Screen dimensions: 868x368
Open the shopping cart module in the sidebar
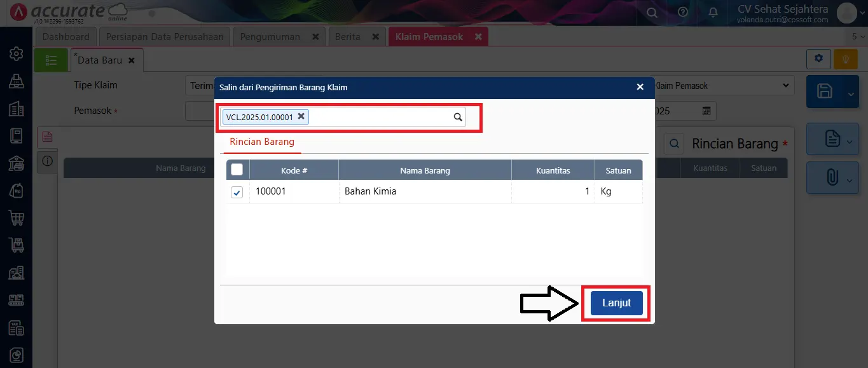pyautogui.click(x=16, y=217)
